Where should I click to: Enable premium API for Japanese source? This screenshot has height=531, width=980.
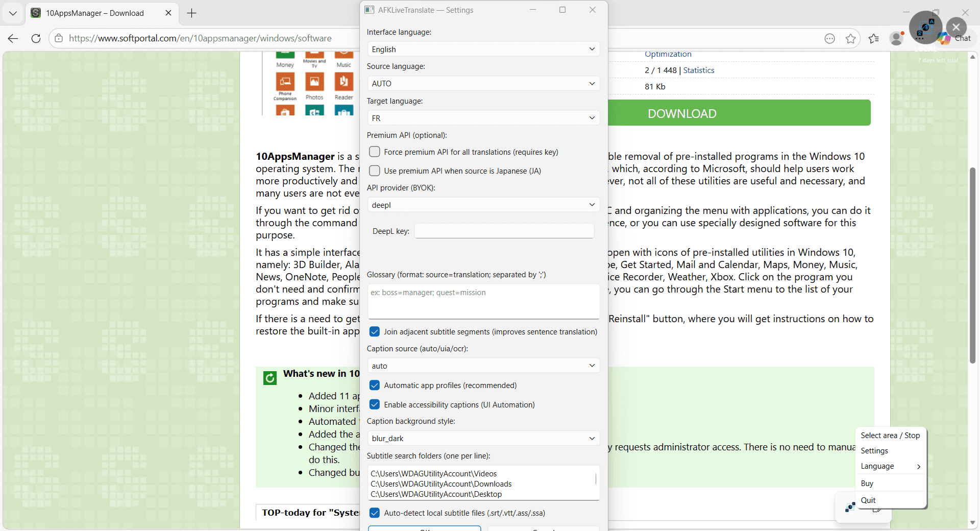[x=375, y=171]
